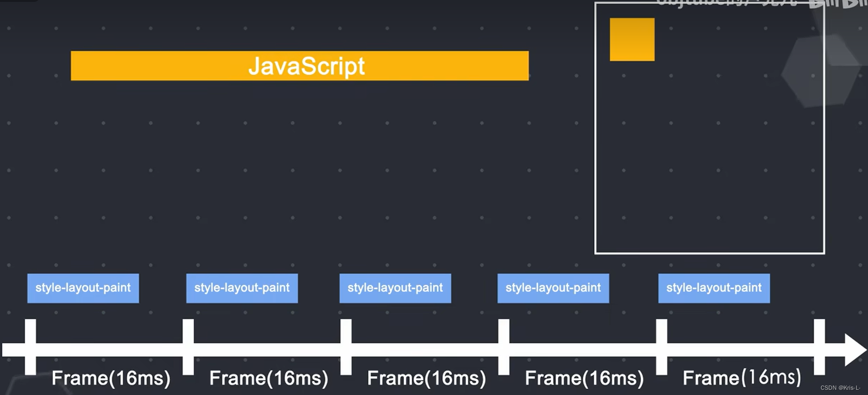868x395 pixels.
Task: Click the first style-layout-paint box
Action: click(83, 288)
